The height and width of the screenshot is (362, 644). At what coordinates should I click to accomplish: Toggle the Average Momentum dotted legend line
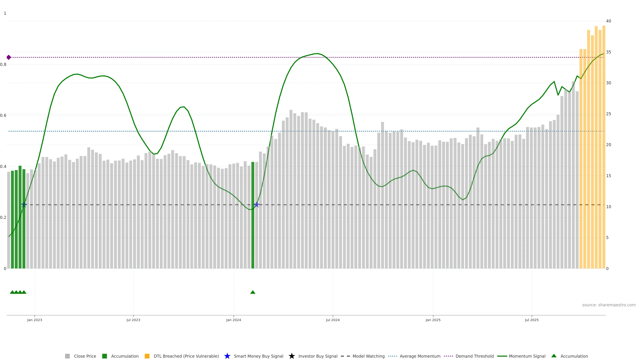coord(392,356)
